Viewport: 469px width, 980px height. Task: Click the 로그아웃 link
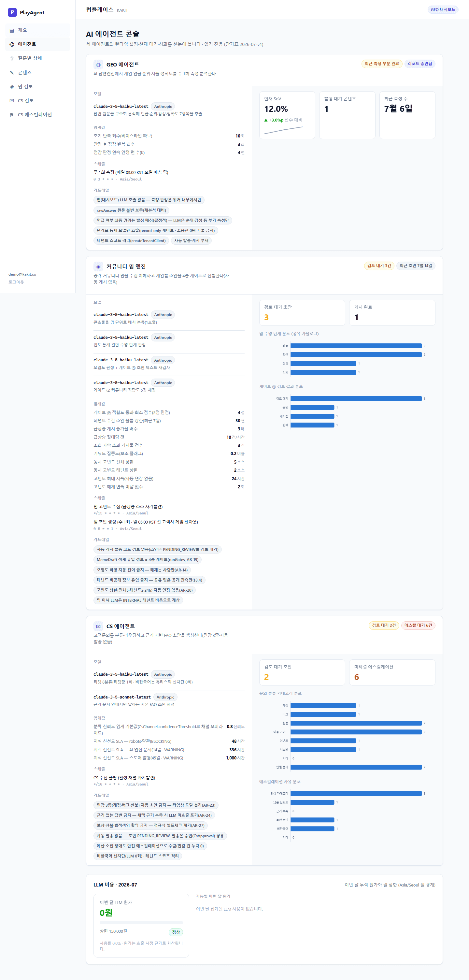16,282
